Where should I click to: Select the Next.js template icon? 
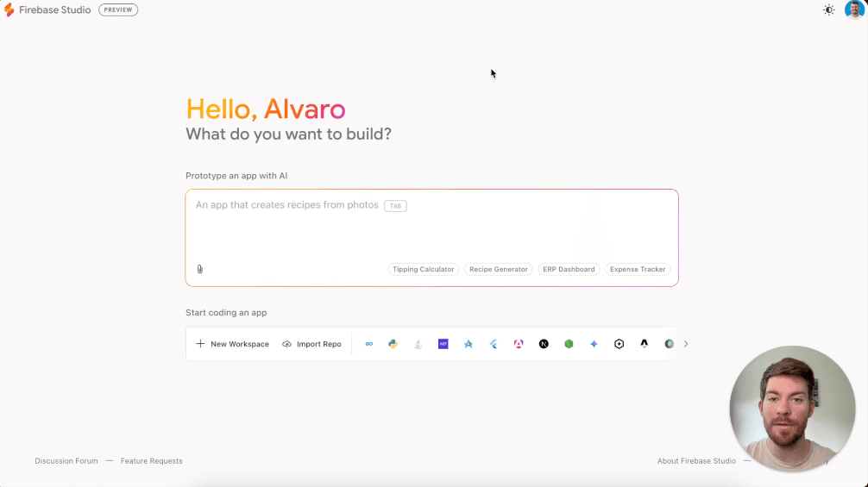coord(544,344)
